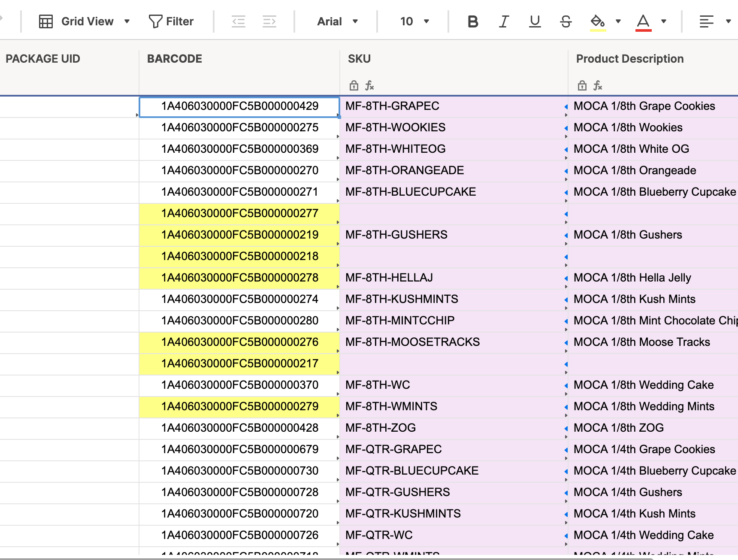Open the alignment dropdown arrow
The width and height of the screenshot is (738, 560).
click(728, 21)
